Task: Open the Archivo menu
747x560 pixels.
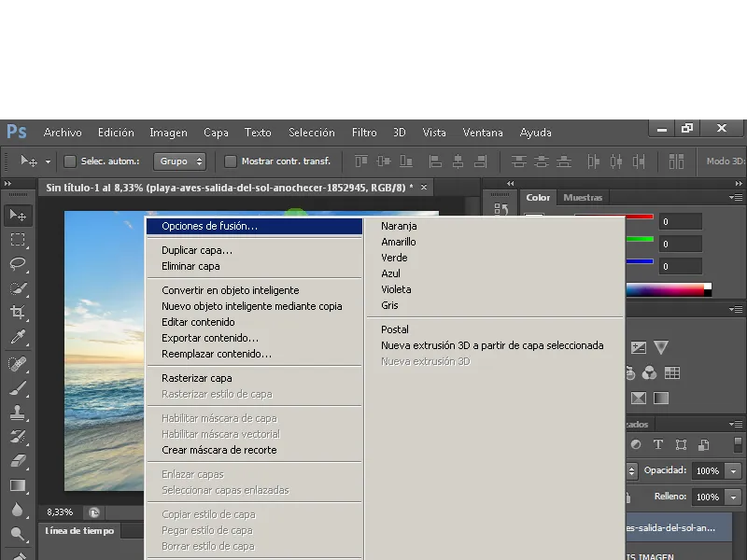Action: point(63,133)
